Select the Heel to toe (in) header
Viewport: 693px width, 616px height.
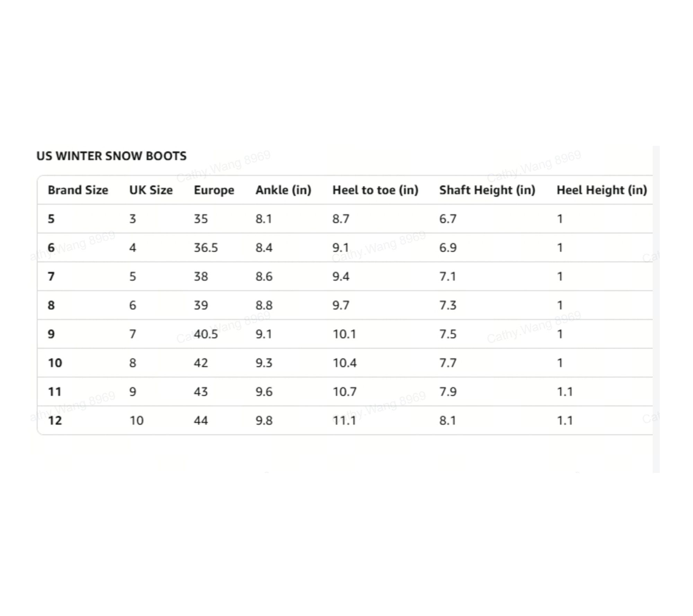click(375, 190)
